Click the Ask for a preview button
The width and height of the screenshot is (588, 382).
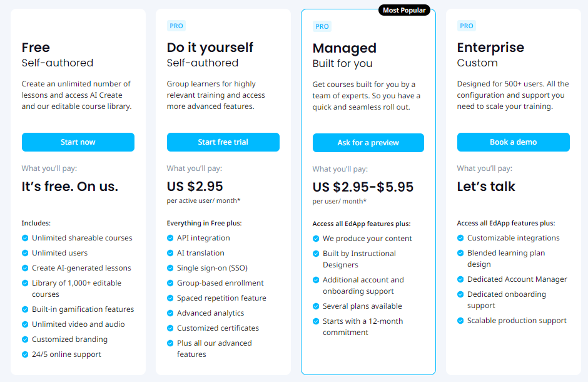click(x=368, y=143)
